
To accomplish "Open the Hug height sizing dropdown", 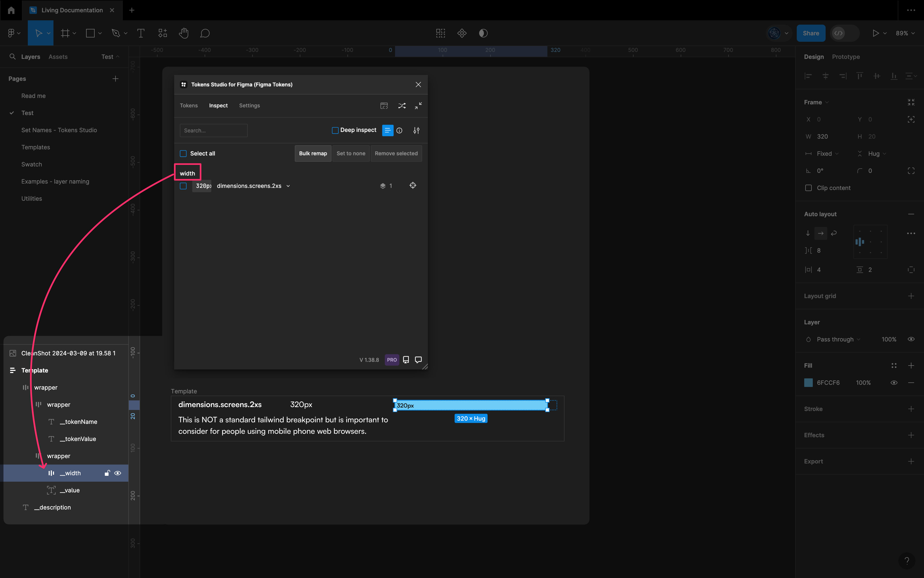I will coord(877,154).
